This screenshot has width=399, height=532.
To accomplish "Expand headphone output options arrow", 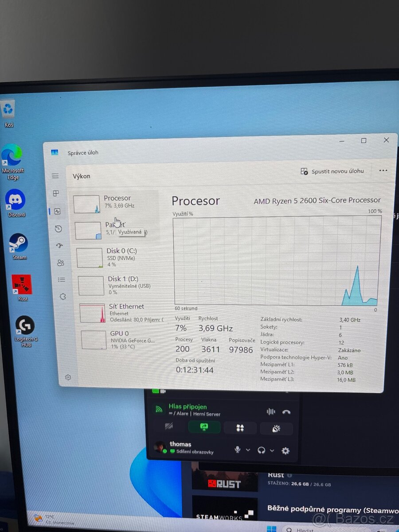I will (x=272, y=450).
